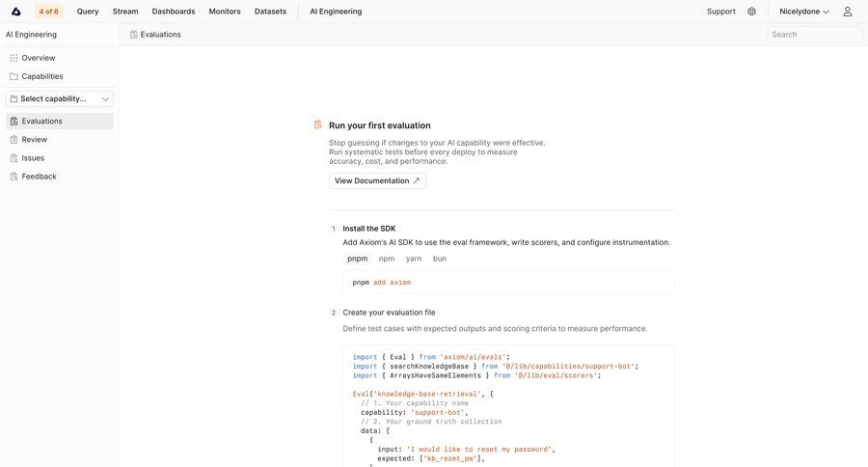Click the Support link
The image size is (868, 467).
coord(720,11)
